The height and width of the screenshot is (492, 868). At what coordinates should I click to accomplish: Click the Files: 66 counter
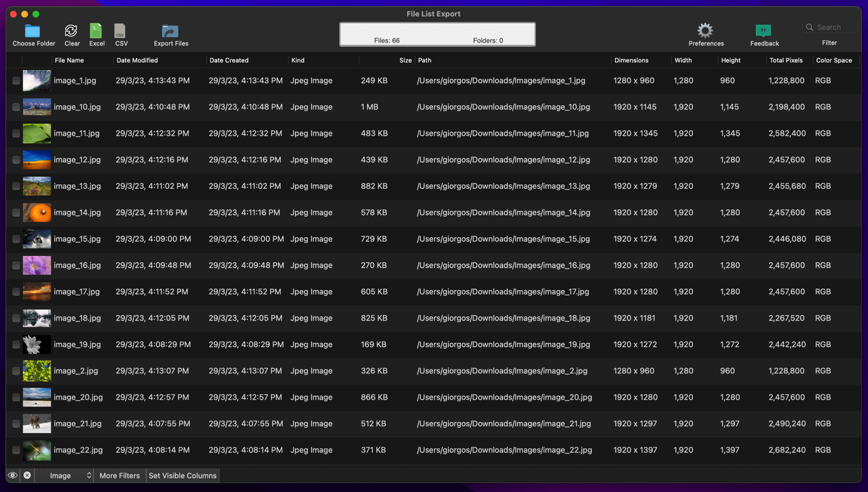[x=387, y=41]
